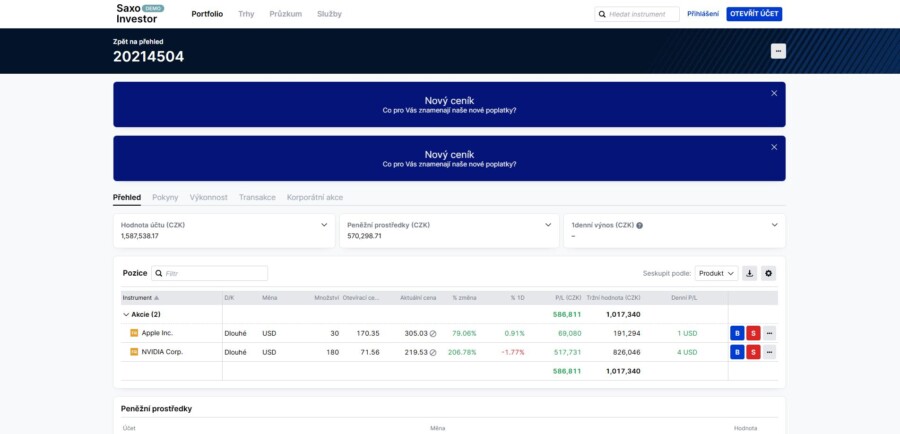Open positions table settings gear
Screen dimensions: 900x434
[769, 273]
